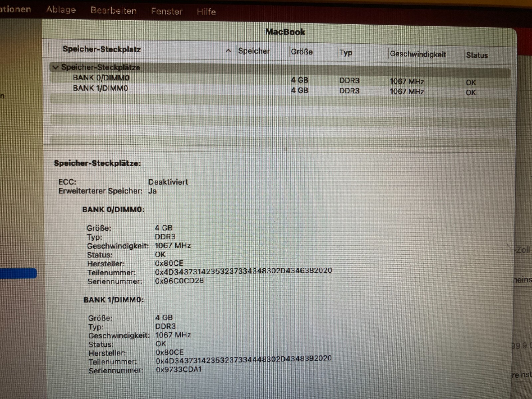The height and width of the screenshot is (399, 532).
Task: Click serial number 0x96C0CD28
Action: pyautogui.click(x=179, y=281)
